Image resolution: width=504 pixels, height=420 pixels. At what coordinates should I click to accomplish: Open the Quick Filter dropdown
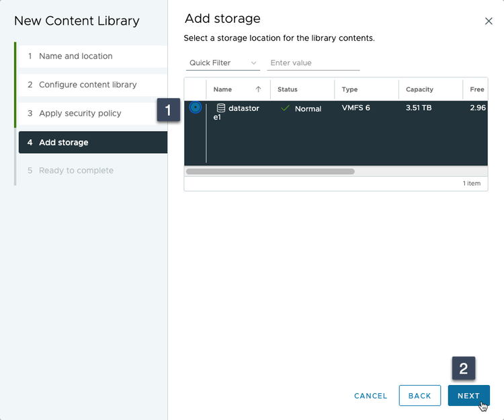223,63
